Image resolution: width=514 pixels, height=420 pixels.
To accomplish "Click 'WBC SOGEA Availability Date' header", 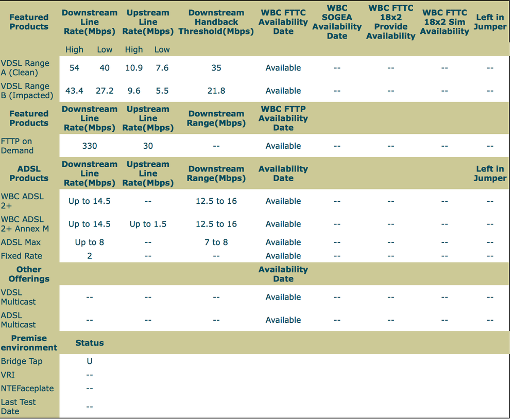I will [x=337, y=22].
